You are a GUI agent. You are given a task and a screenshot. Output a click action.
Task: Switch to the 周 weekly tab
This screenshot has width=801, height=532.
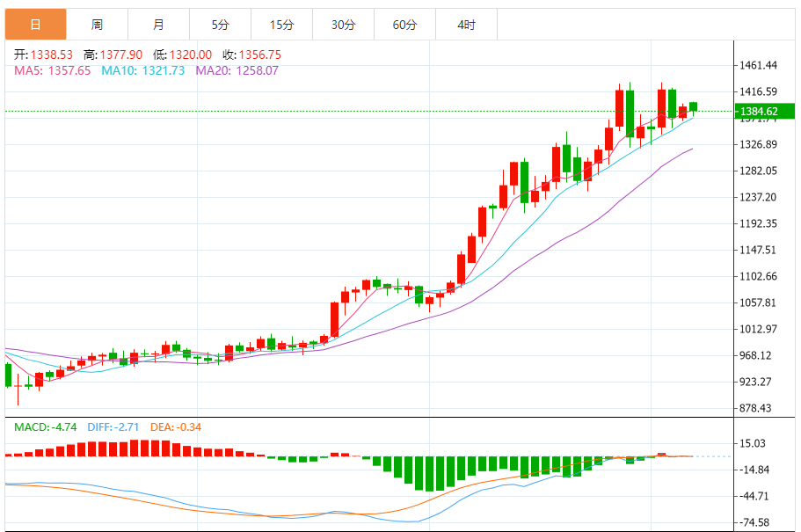(97, 24)
